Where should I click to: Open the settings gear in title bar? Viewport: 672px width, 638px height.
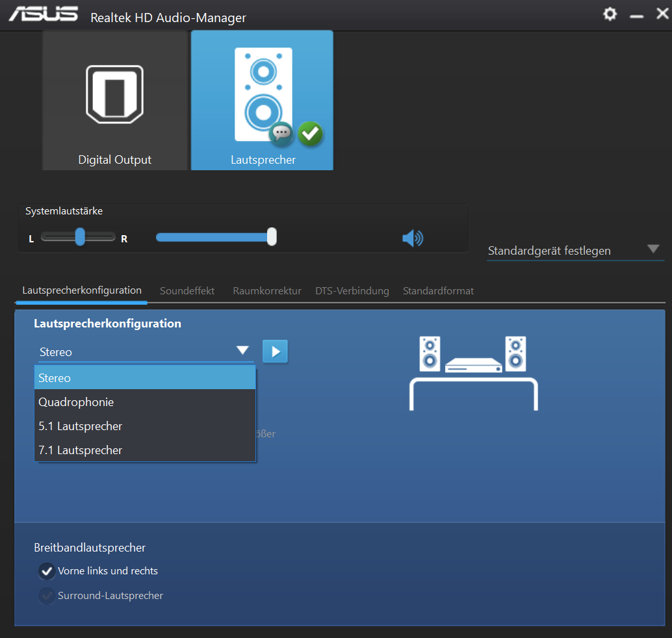(610, 14)
